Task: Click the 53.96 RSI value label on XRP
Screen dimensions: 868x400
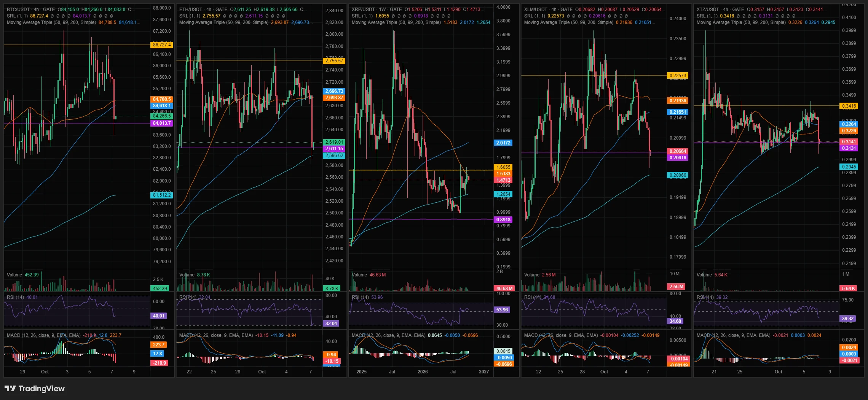Action: coord(502,310)
